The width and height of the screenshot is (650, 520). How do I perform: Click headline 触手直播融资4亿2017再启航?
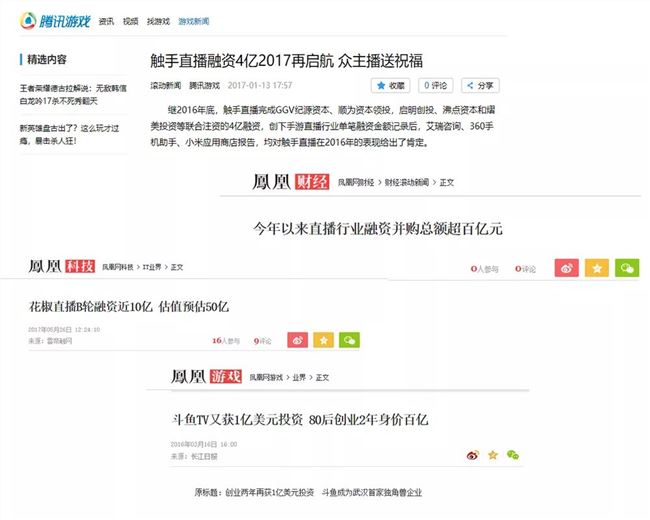[x=286, y=61]
